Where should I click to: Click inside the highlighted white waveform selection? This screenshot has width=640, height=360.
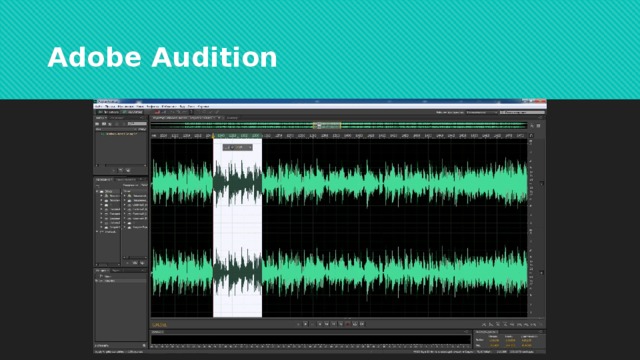click(238, 228)
